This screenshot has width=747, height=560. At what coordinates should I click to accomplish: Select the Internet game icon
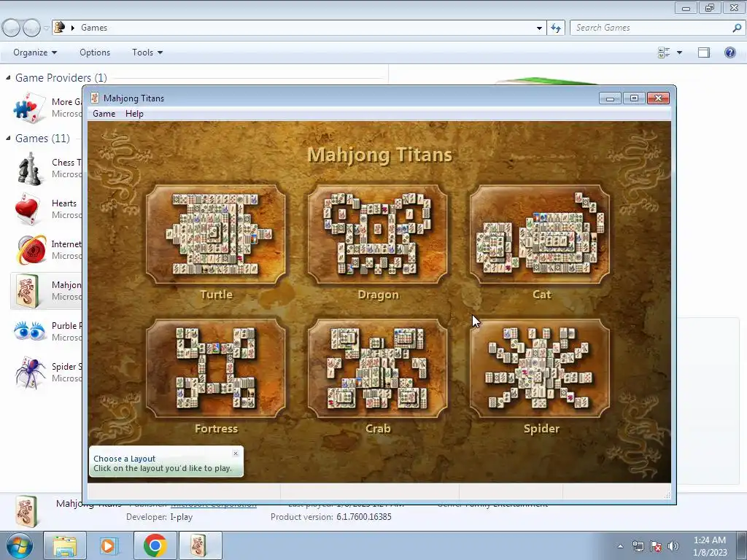pyautogui.click(x=31, y=250)
